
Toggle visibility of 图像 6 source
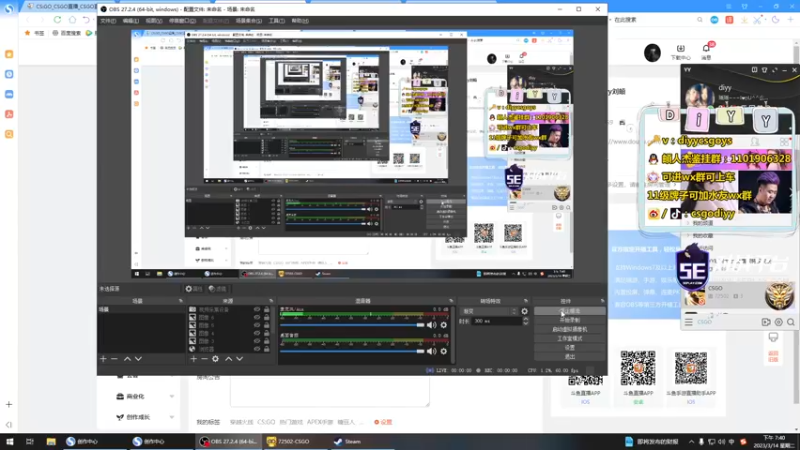click(x=257, y=317)
